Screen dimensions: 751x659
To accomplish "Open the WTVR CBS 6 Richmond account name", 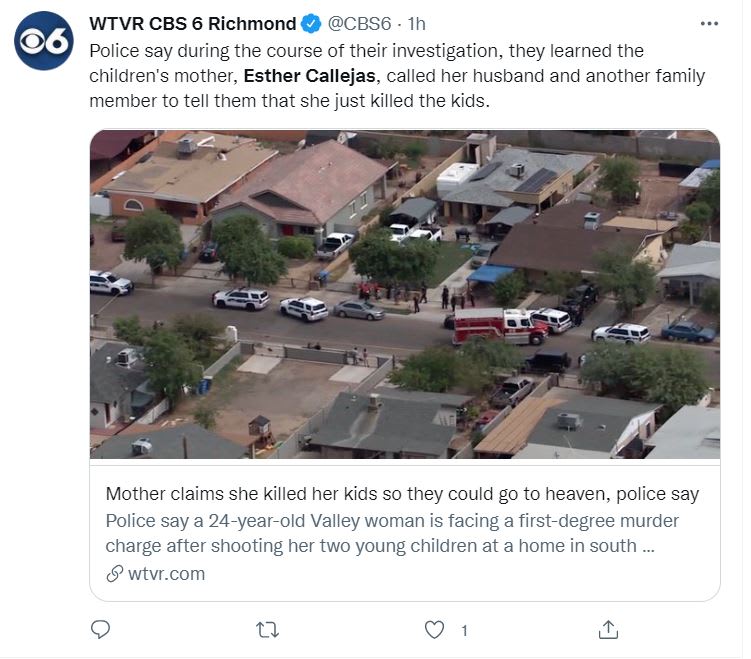I will (x=193, y=23).
